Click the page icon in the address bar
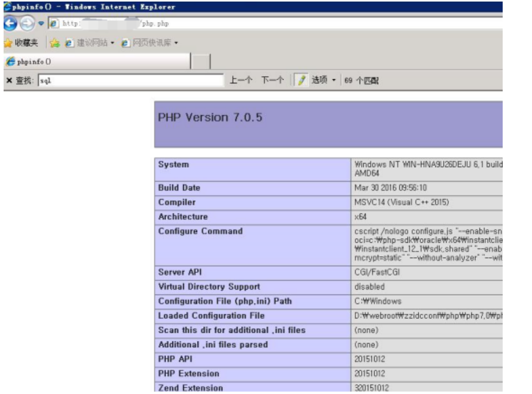Screen dimensions: 532x394 coord(53,24)
